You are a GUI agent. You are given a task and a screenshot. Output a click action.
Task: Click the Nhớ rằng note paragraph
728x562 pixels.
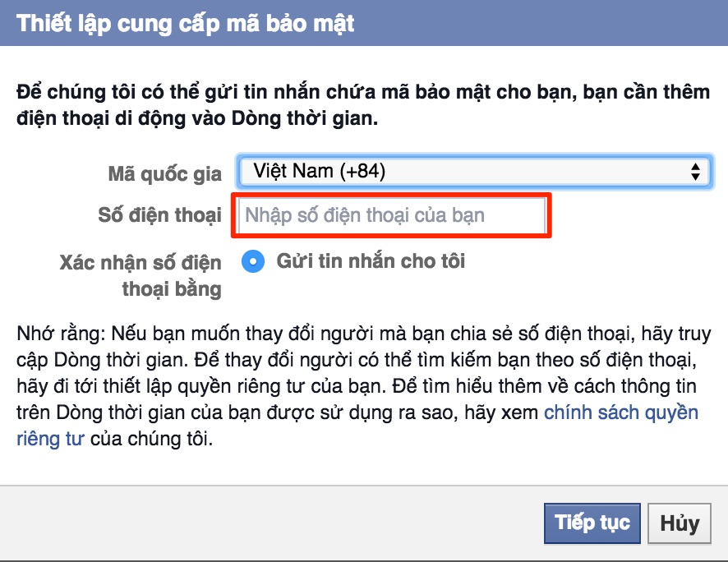tap(363, 386)
